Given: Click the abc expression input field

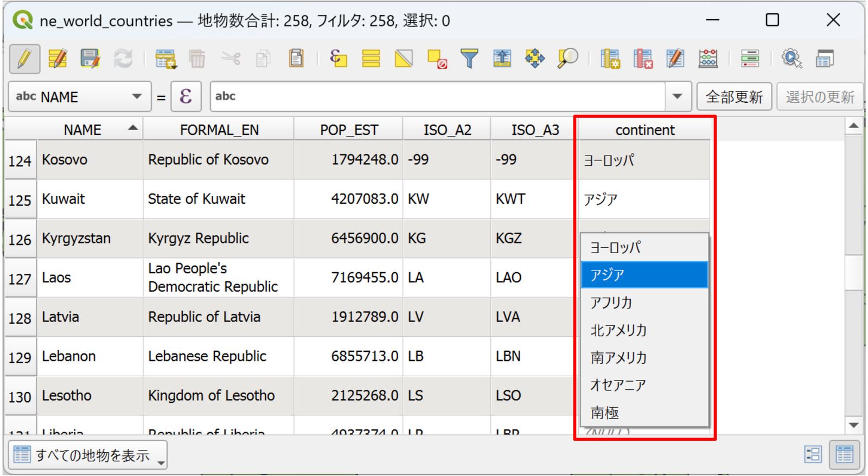Looking at the screenshot, I should 437,97.
